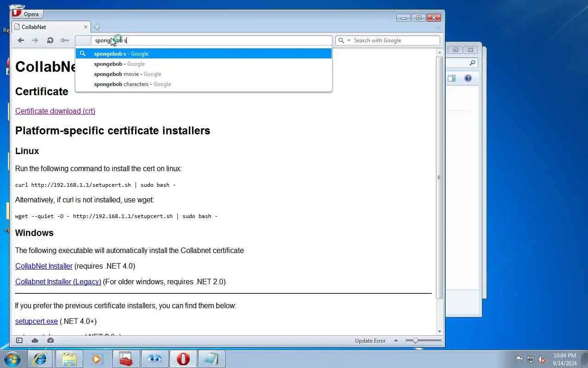588x368 pixels.
Task: Click the page scrollbar down arrow
Action: click(x=440, y=331)
